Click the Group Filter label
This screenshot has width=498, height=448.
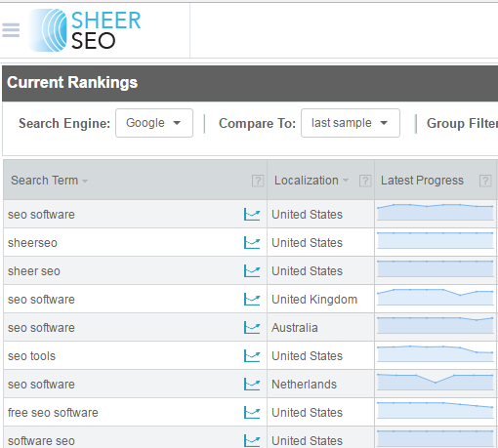tap(462, 123)
